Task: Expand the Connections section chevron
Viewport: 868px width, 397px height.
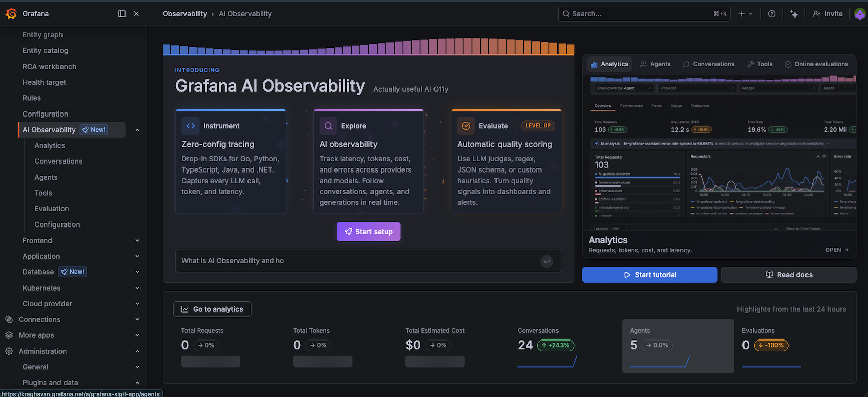Action: (137, 319)
